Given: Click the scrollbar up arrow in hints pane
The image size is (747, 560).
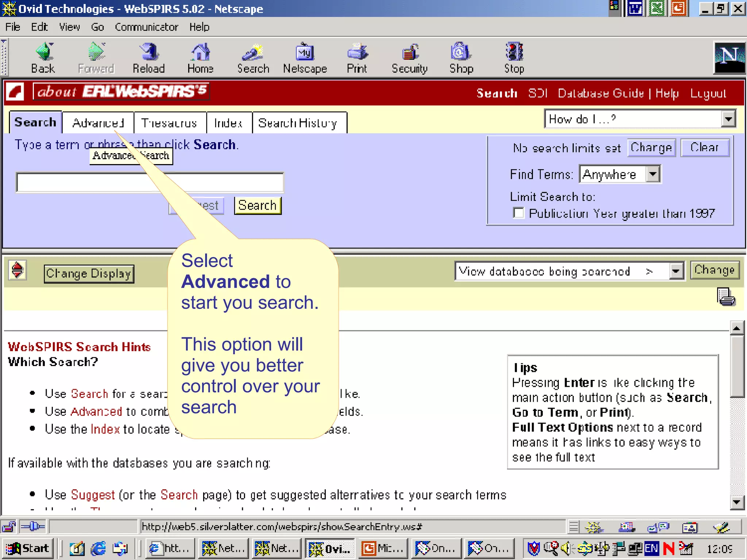Looking at the screenshot, I should click(737, 328).
